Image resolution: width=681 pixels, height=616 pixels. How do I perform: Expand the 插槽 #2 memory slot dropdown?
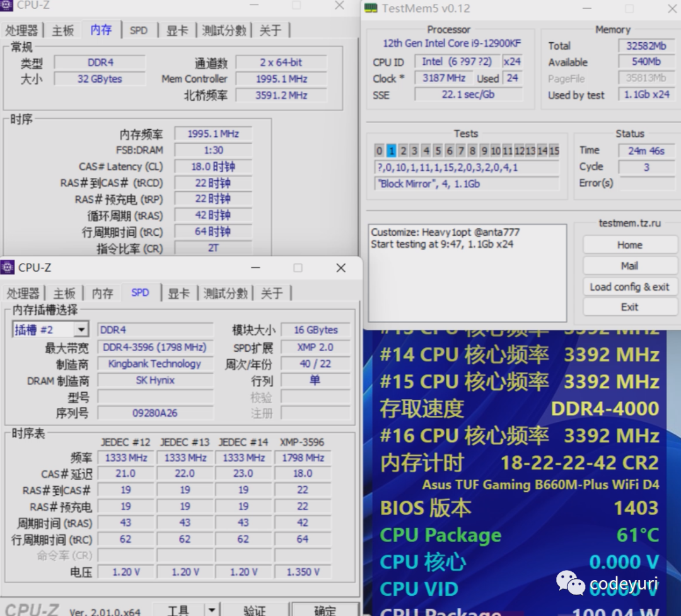pyautogui.click(x=81, y=330)
